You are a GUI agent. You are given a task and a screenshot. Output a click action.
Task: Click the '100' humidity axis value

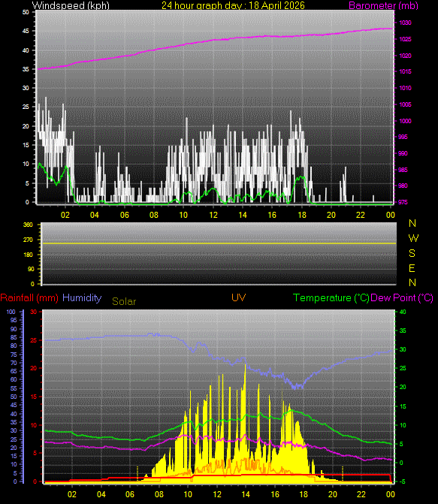pyautogui.click(x=11, y=312)
